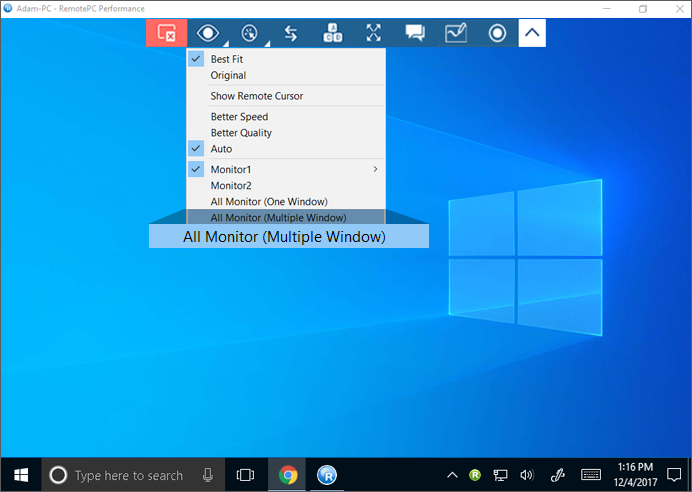
Task: Click the keyboard shortcuts key-blocks icon
Action: click(332, 33)
